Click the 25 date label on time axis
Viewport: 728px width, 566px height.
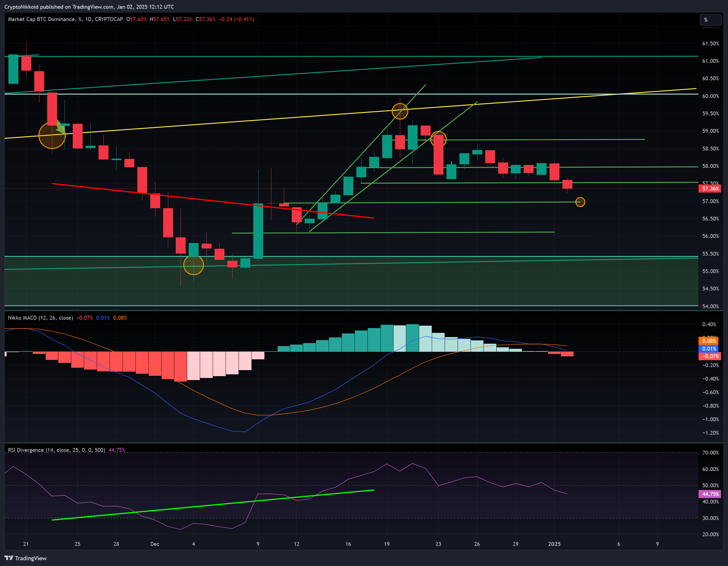[x=77, y=544]
